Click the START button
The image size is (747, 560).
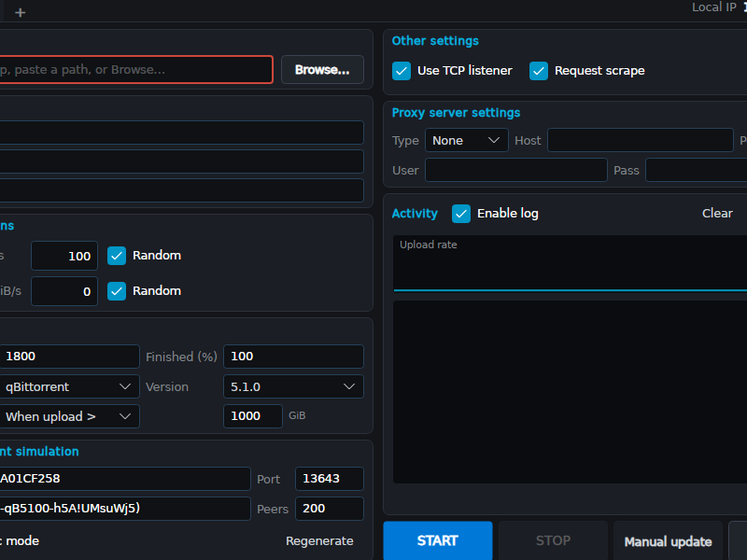click(x=438, y=540)
